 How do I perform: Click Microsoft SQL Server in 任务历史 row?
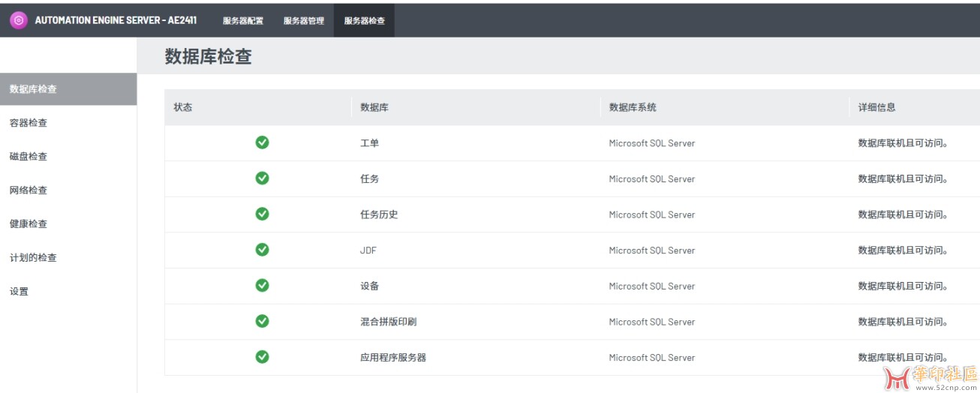652,214
